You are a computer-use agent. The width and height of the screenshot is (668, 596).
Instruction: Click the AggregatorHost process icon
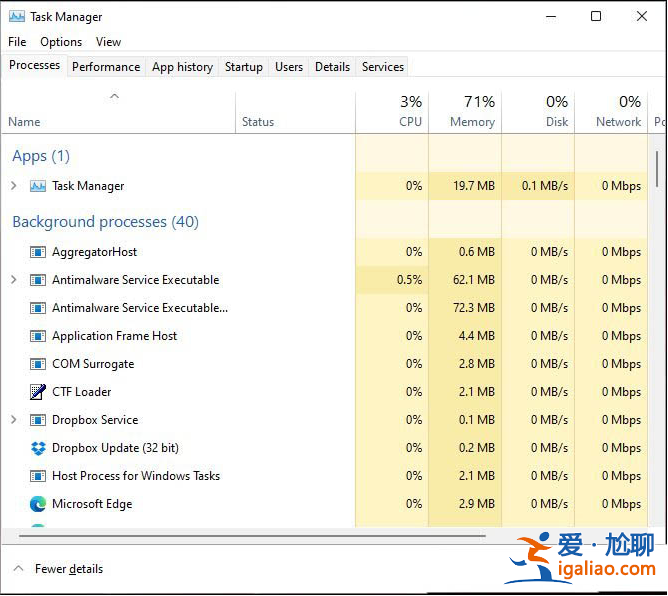(x=38, y=252)
